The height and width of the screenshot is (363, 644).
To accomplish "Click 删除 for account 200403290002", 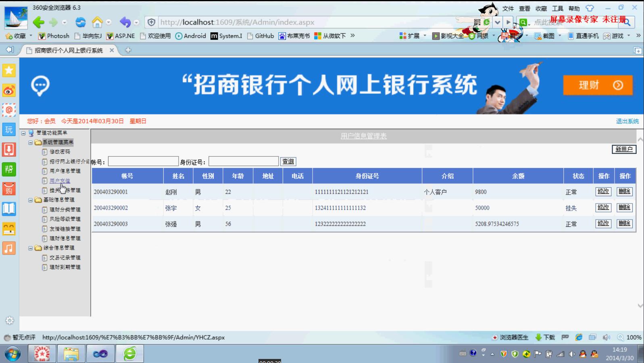I will (624, 207).
